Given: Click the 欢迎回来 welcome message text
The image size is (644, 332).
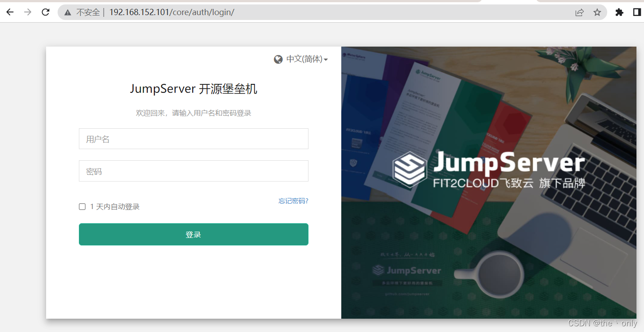Looking at the screenshot, I should (x=194, y=113).
